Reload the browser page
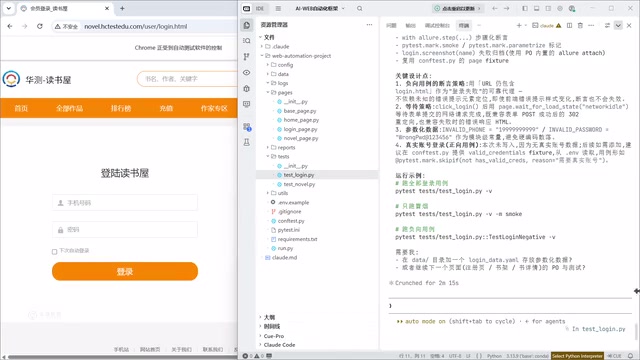Screen dimensions: 640x360 [x=40, y=26]
